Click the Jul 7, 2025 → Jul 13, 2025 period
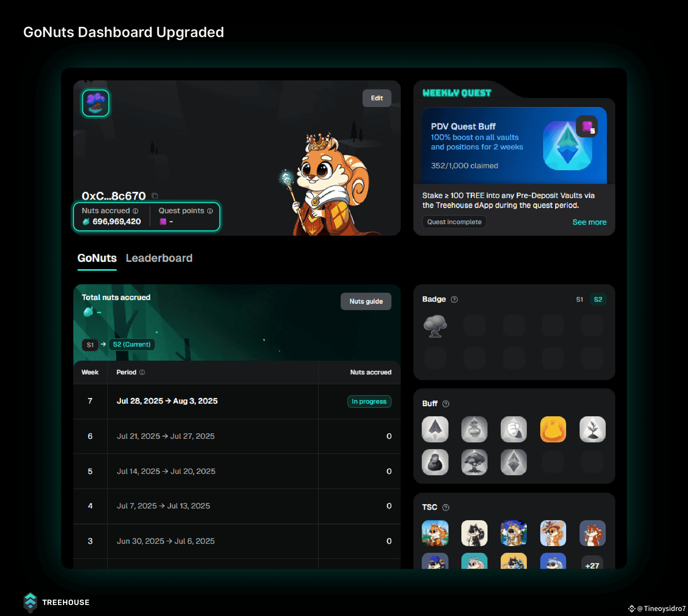 pos(163,506)
